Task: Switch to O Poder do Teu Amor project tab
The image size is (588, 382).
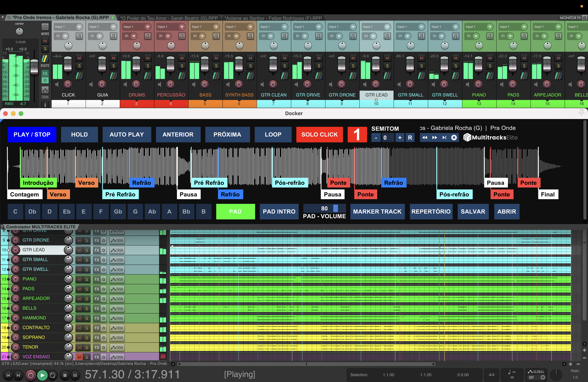Action: [169, 18]
